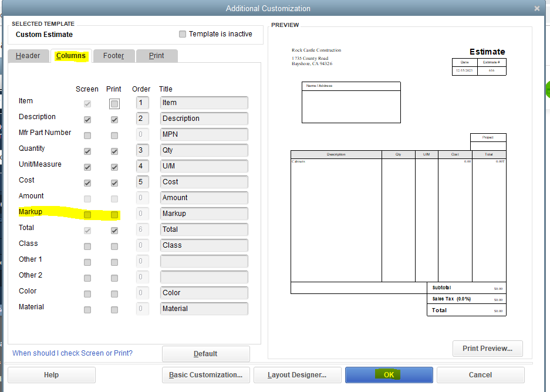
Task: Check Screen box for Mfr Part Number
Action: pos(87,136)
